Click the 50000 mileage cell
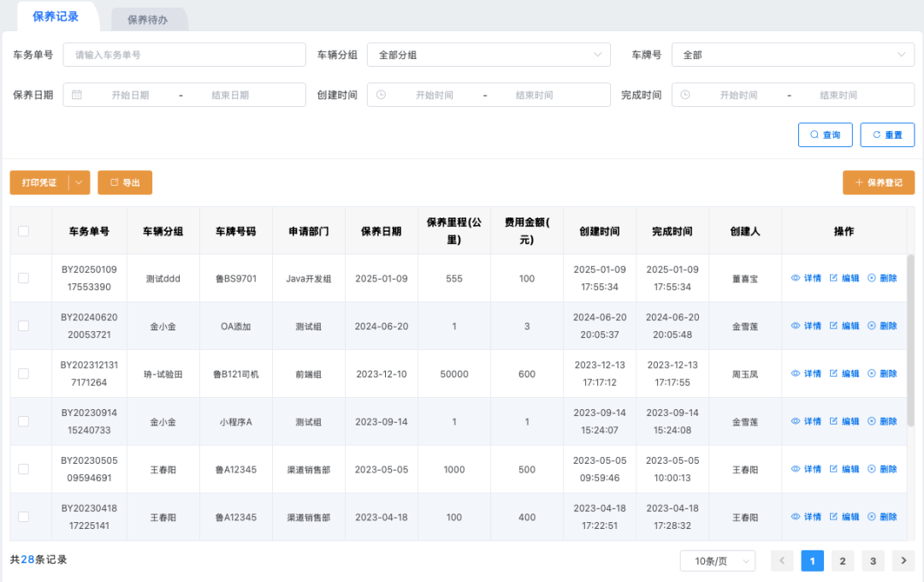924x582 pixels. tap(454, 374)
